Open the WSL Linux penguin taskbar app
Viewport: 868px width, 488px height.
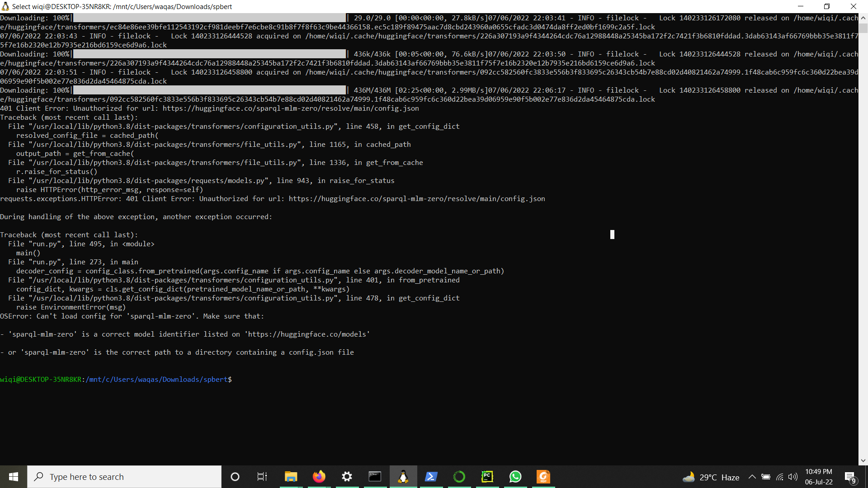403,477
